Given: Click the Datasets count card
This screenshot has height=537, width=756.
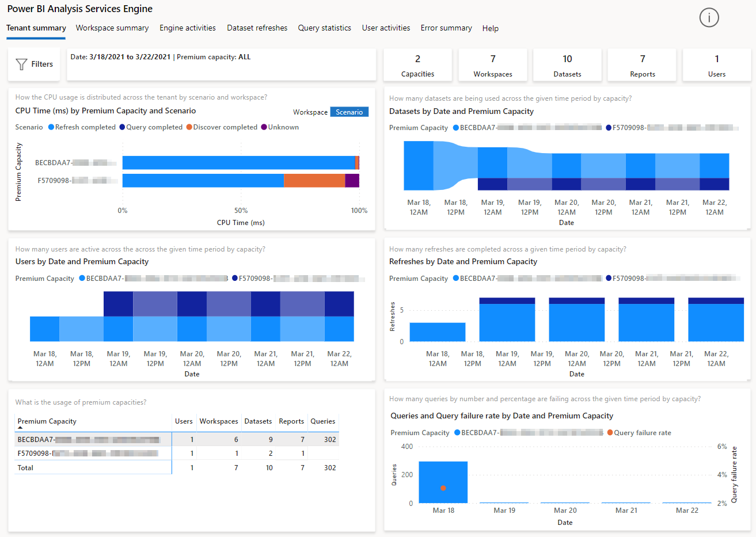Looking at the screenshot, I should coord(567,65).
